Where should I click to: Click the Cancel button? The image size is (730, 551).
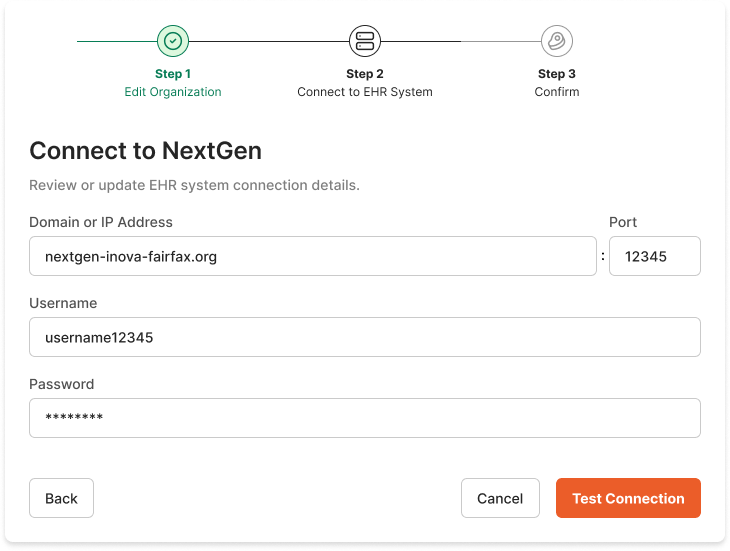coord(500,498)
